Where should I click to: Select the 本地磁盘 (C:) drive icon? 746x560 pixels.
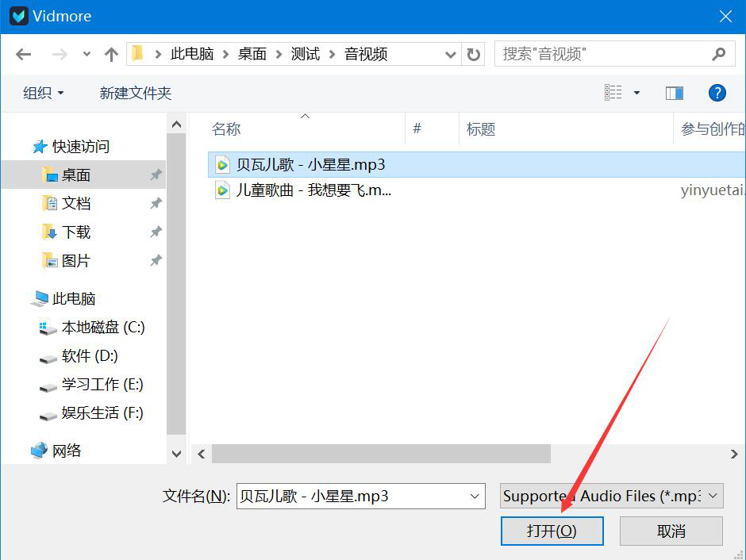[x=48, y=327]
